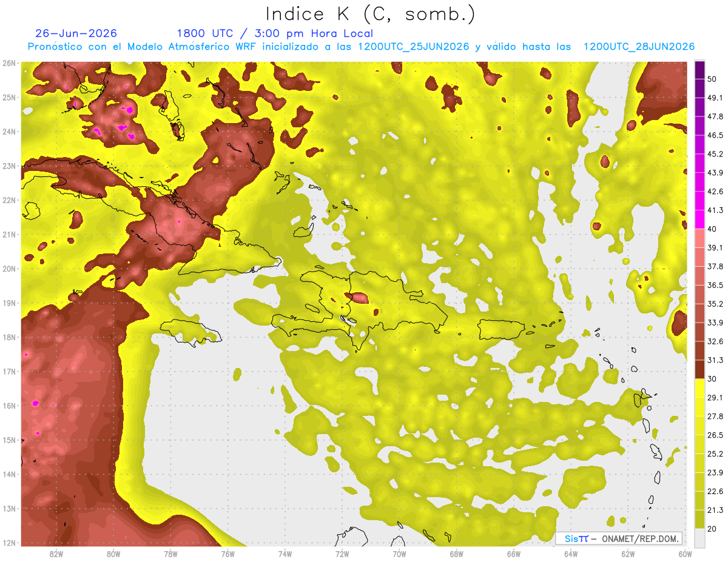Click the 26-Jun-2026 date label
This screenshot has width=728, height=562.
click(76, 33)
